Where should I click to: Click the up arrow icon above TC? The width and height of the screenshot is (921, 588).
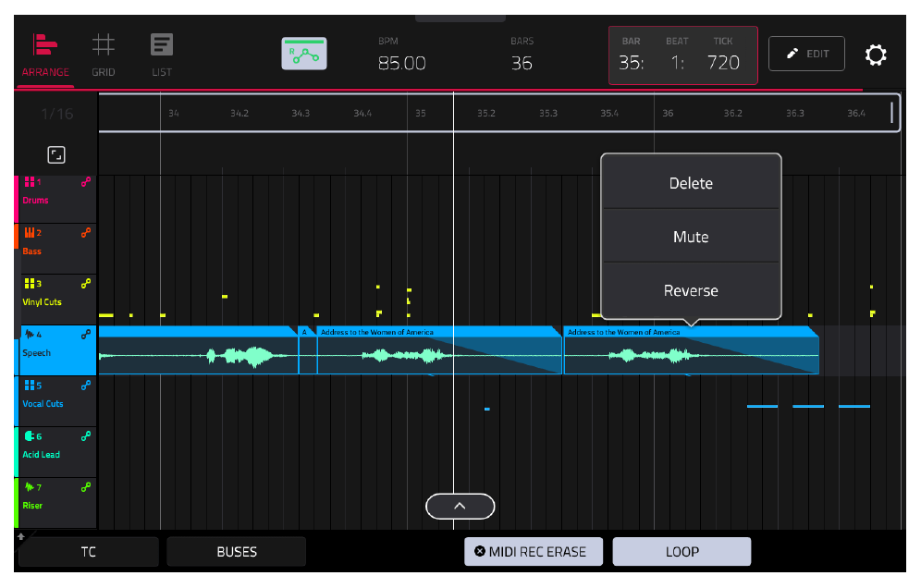pos(20,536)
